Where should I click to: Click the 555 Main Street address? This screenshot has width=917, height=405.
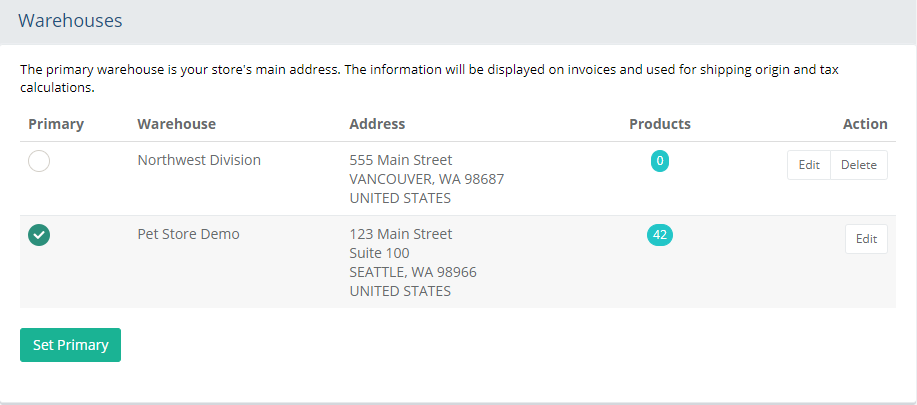click(401, 160)
